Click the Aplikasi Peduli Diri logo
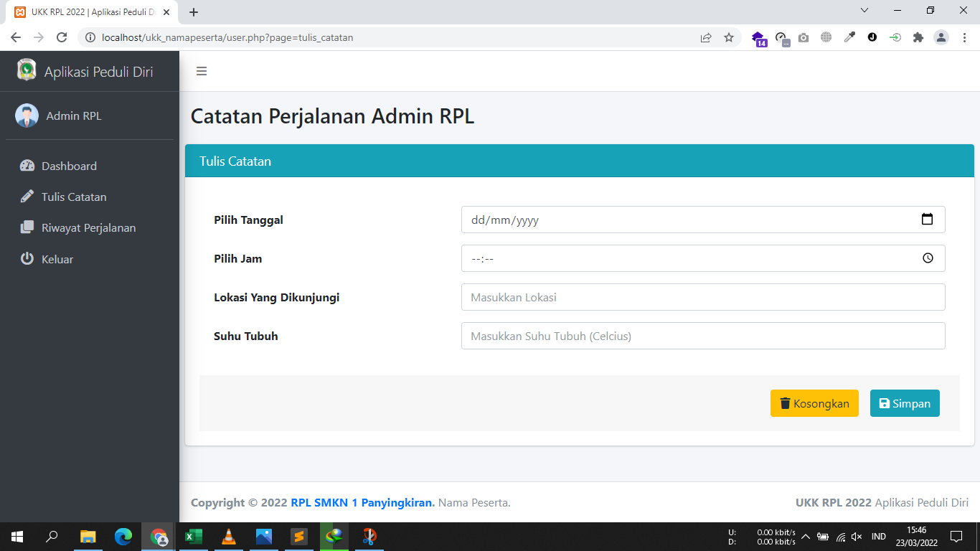This screenshot has width=980, height=551. point(27,70)
